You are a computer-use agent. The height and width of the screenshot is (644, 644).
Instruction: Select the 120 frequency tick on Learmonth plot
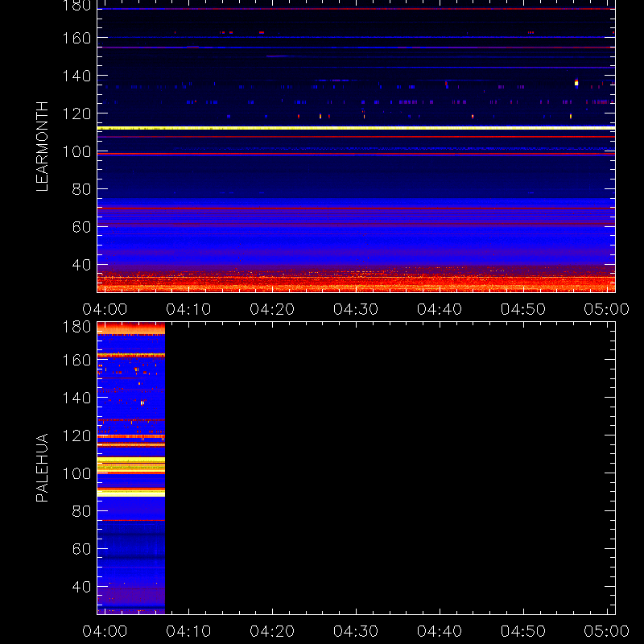pyautogui.click(x=76, y=114)
